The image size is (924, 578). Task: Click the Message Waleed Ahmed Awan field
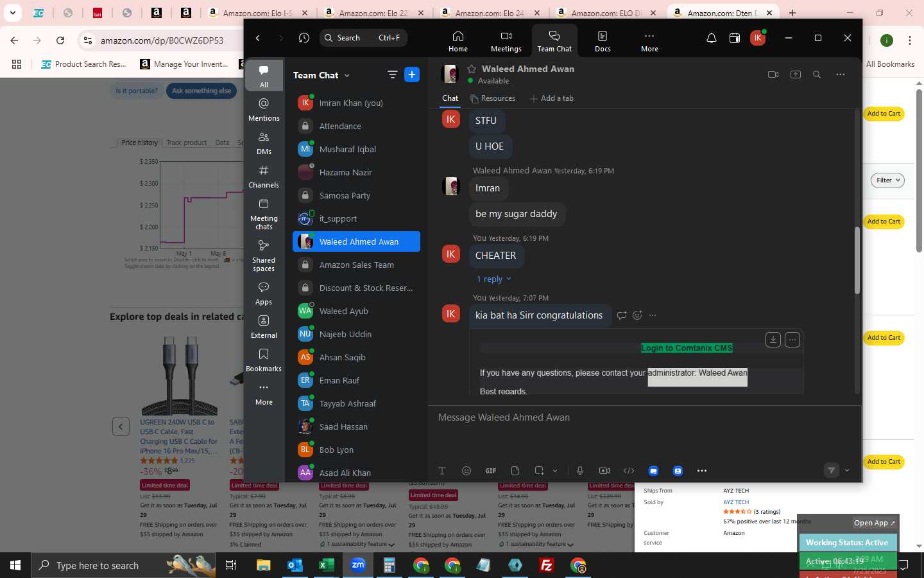click(x=645, y=417)
